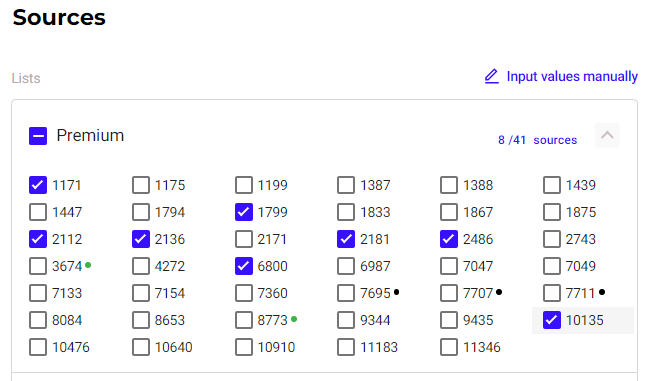This screenshot has height=381, width=672.
Task: Uncheck source 2486
Action: 449,239
